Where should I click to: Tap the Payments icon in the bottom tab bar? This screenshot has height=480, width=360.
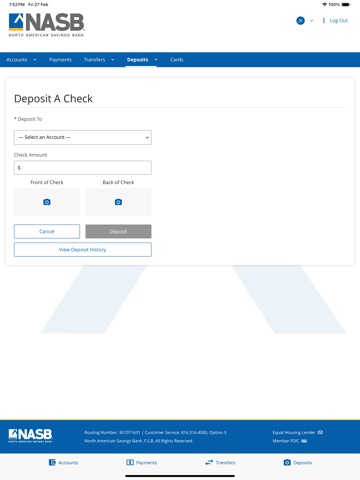coord(130,462)
